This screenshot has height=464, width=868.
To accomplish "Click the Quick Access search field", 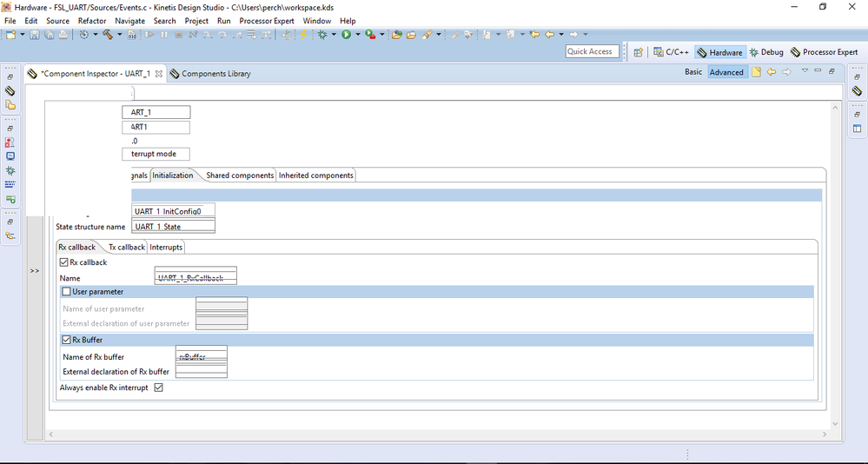I will click(593, 51).
